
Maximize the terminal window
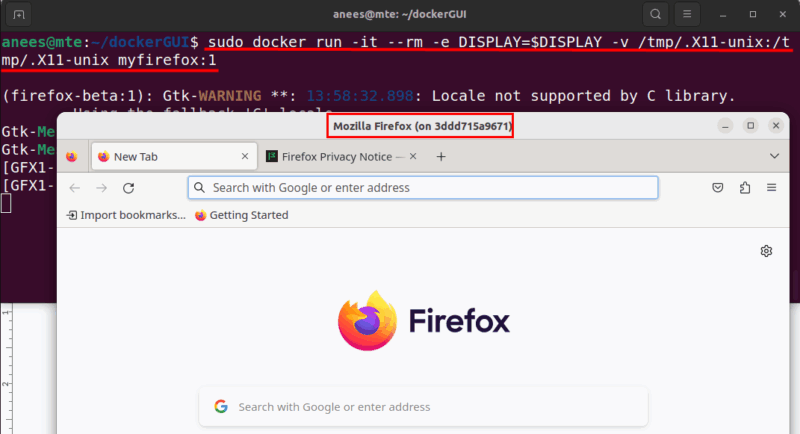(753, 14)
